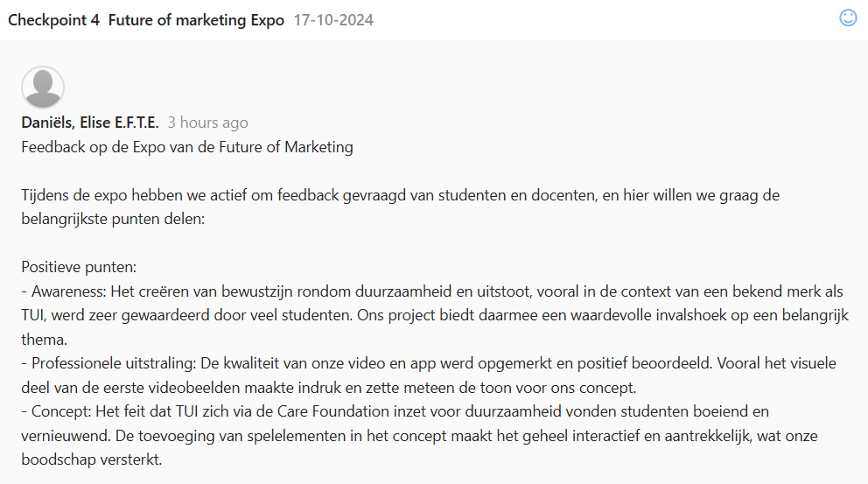The height and width of the screenshot is (484, 868).
Task: Click the "3 hours ago" timestamp
Action: (207, 123)
